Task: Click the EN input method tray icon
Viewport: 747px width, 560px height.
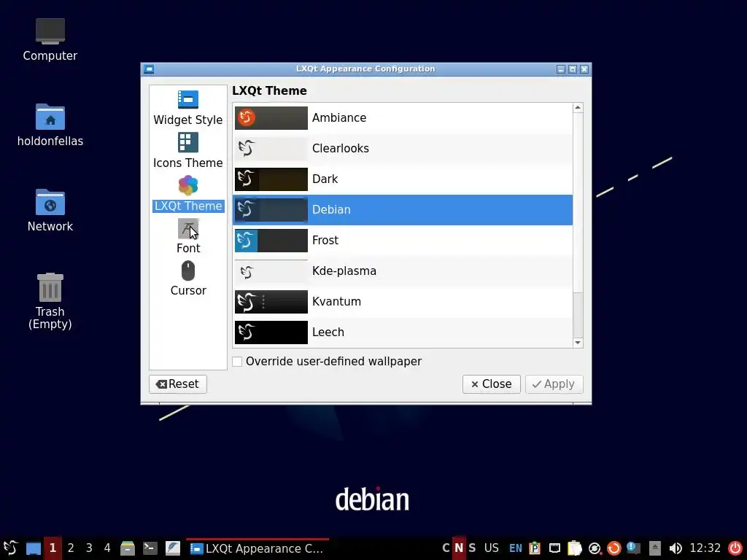Action: 516,548
